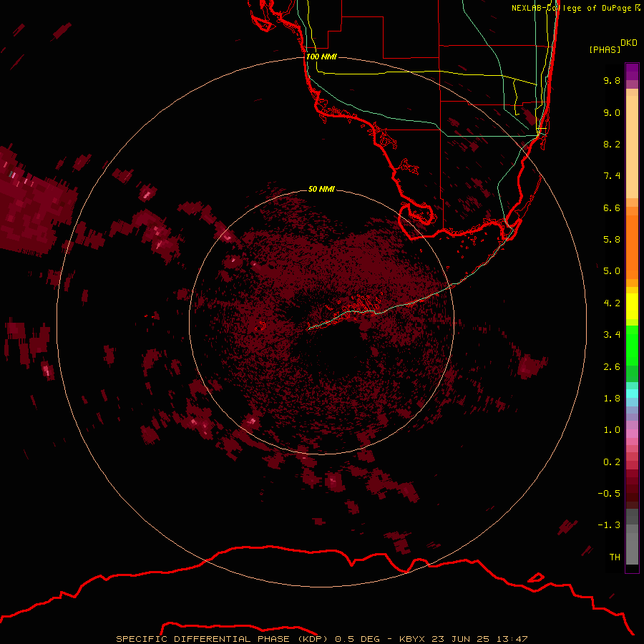This screenshot has height=644, width=644.
Task: Click the '100 NMI' range ring label
Action: [321, 57]
